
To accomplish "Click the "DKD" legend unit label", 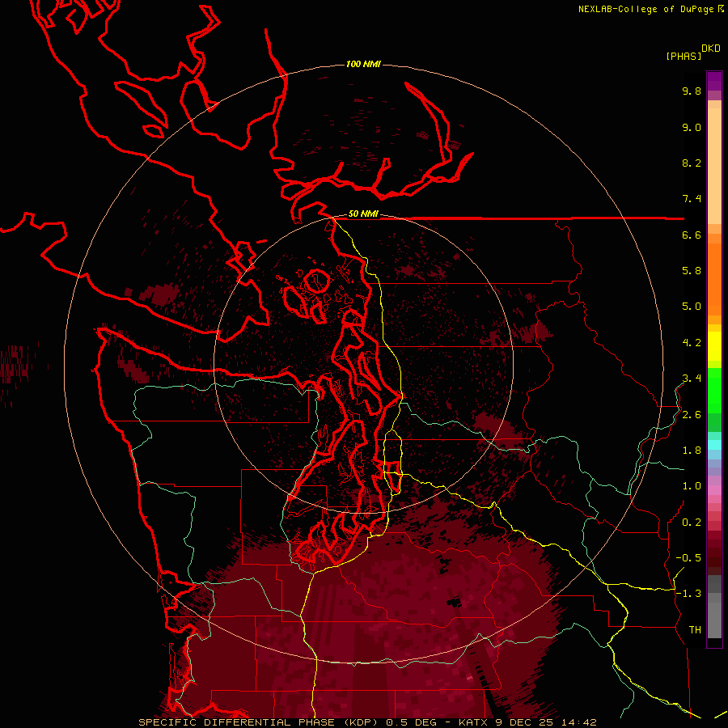I will pos(711,49).
